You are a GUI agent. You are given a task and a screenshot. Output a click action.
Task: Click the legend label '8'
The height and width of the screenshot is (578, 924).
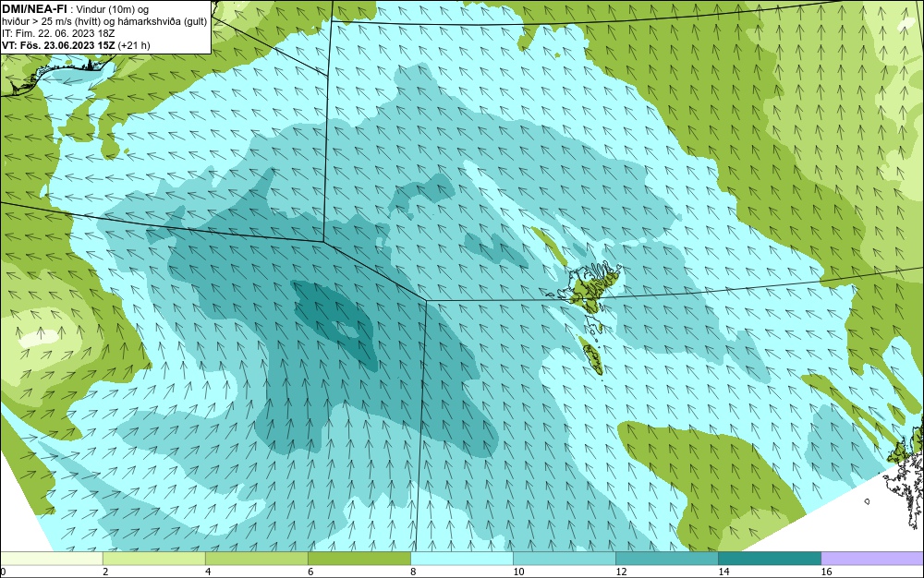tap(413, 572)
